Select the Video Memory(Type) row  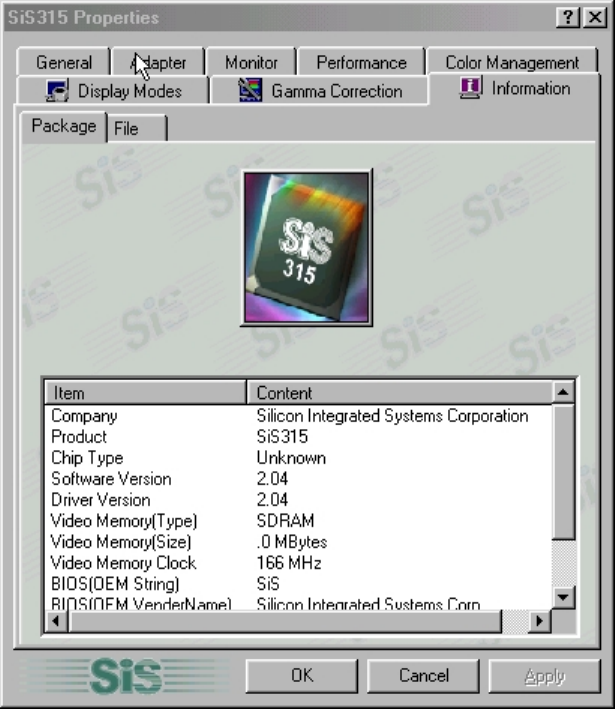tap(298, 521)
